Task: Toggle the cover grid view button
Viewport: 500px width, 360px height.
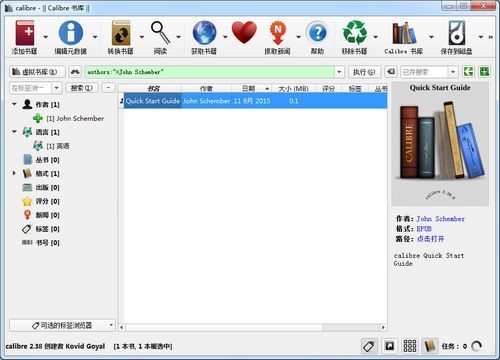Action: tap(410, 346)
